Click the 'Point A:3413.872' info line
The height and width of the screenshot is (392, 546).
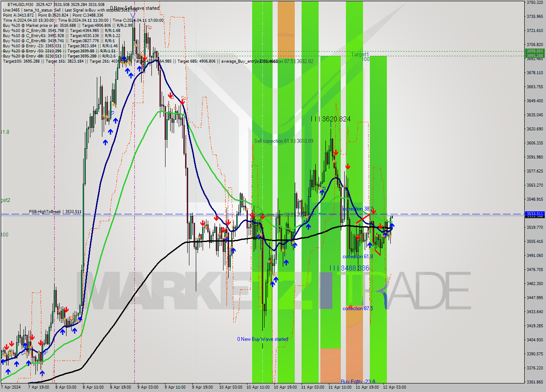(53, 15)
